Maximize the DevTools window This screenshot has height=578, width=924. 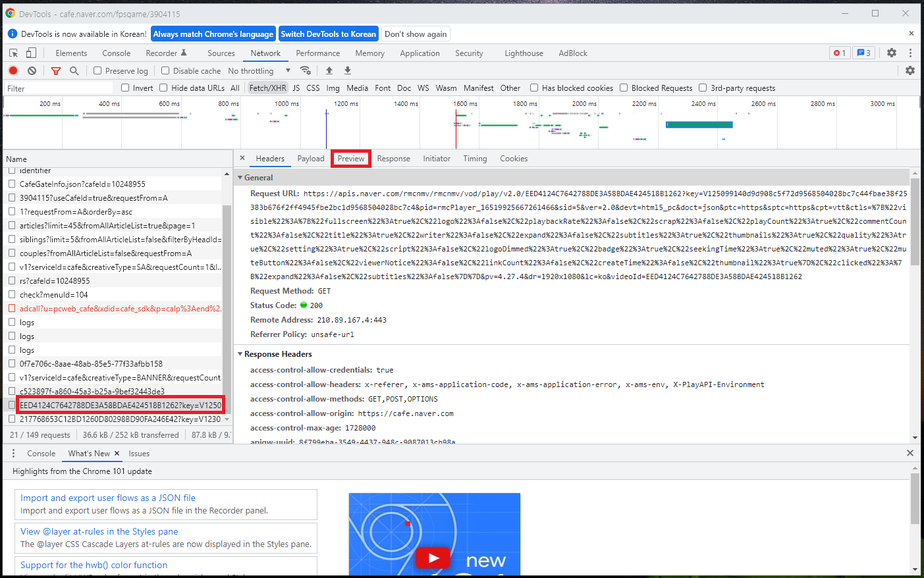tap(875, 13)
